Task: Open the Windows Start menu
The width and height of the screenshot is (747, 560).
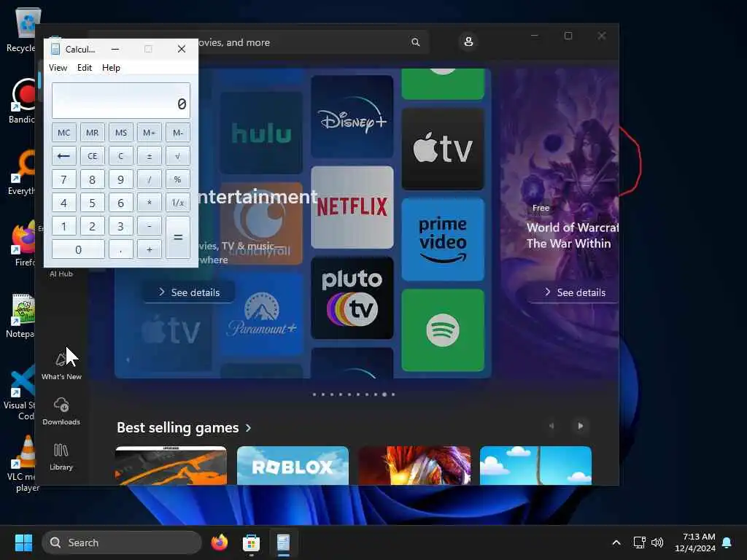Action: (x=23, y=542)
